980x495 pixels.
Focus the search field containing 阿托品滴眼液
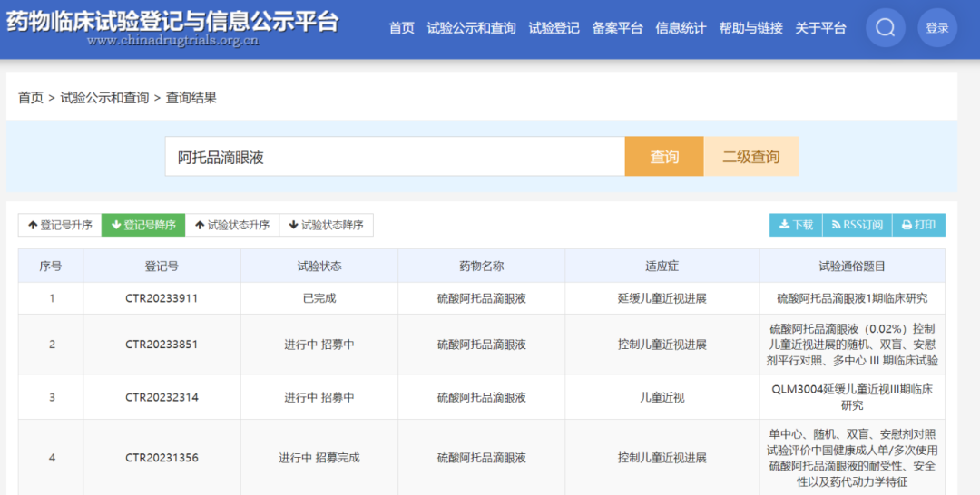395,157
